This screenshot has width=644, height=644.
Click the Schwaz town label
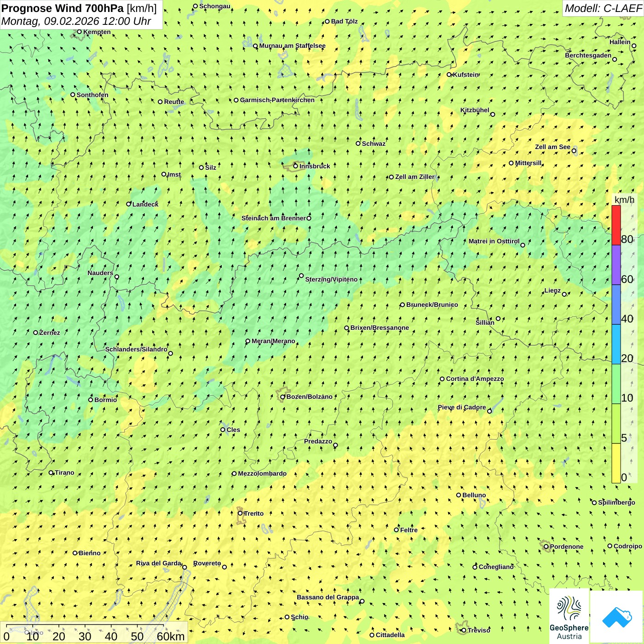coord(374,144)
